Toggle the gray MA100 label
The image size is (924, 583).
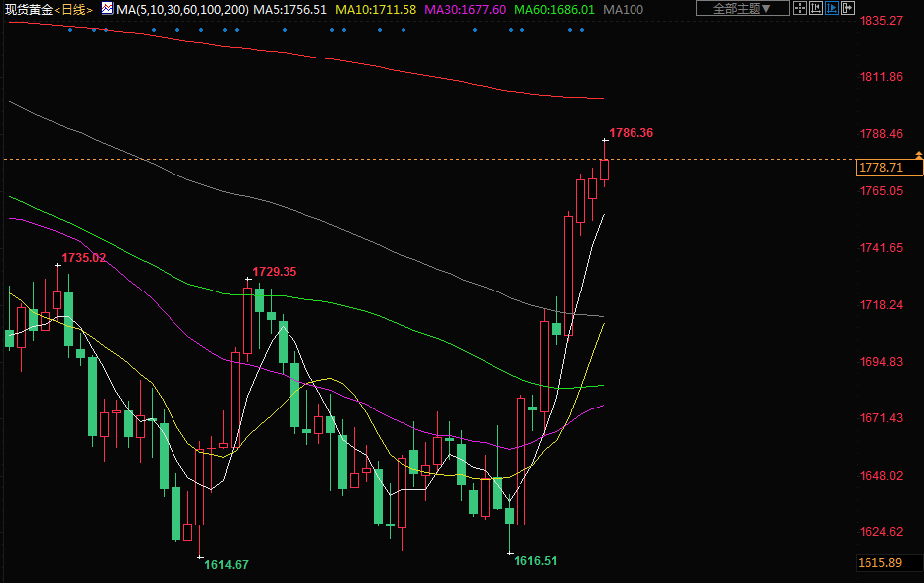point(624,9)
